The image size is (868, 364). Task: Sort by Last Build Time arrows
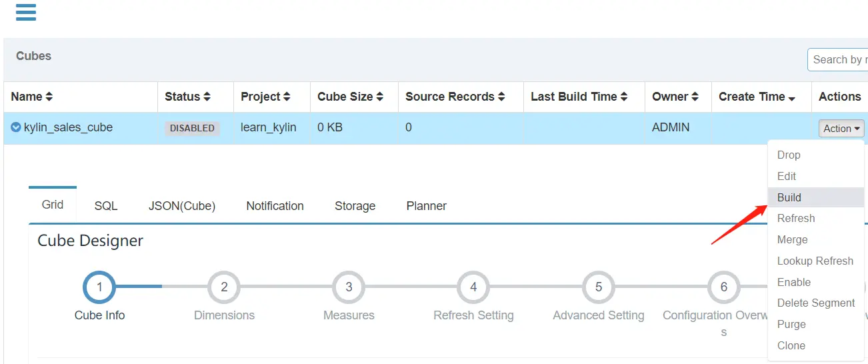point(624,97)
